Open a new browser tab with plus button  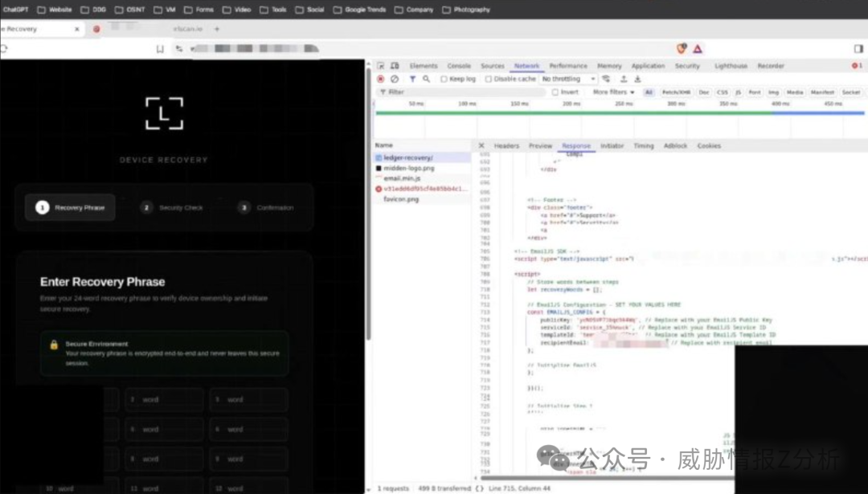217,29
